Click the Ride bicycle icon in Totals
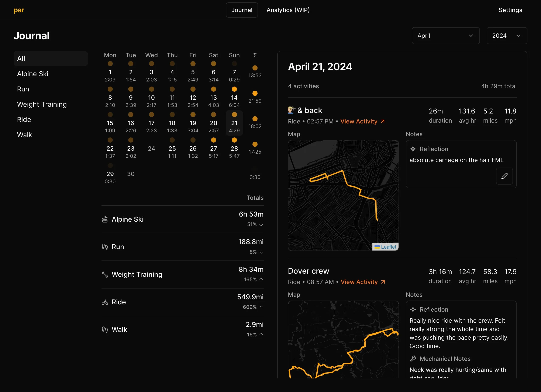This screenshot has width=541, height=392. (x=105, y=302)
